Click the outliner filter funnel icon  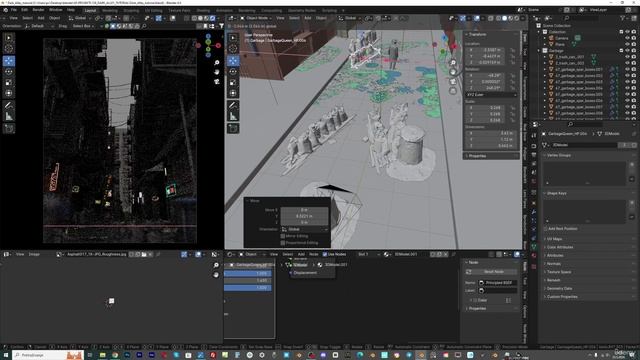tap(622, 18)
